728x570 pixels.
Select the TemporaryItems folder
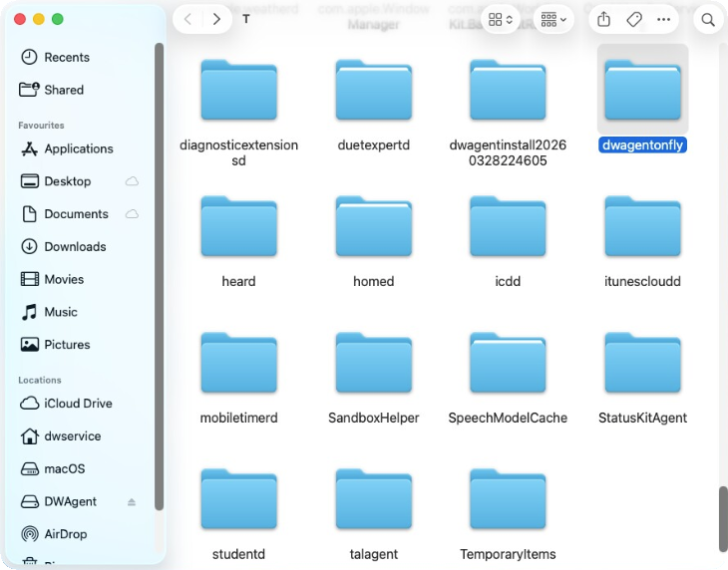point(508,502)
